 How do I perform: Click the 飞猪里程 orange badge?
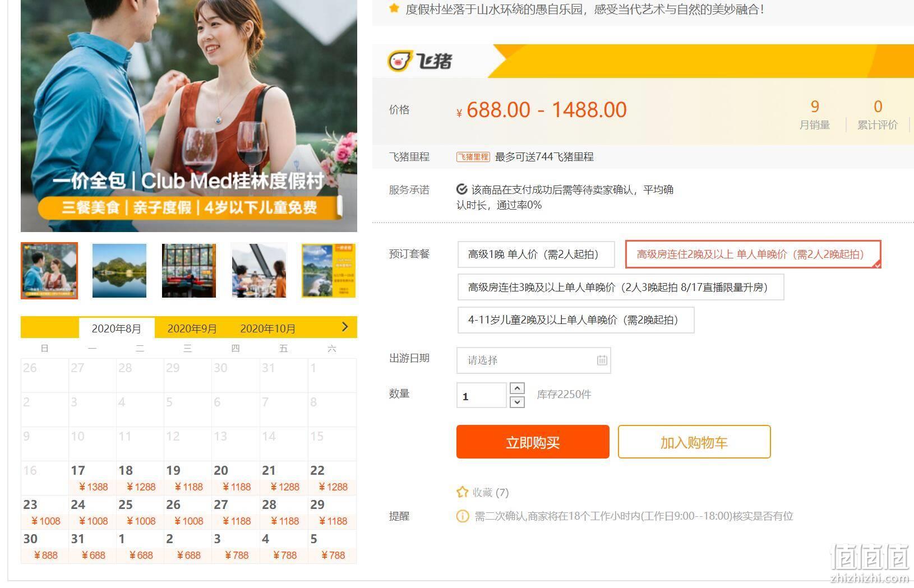tap(473, 157)
